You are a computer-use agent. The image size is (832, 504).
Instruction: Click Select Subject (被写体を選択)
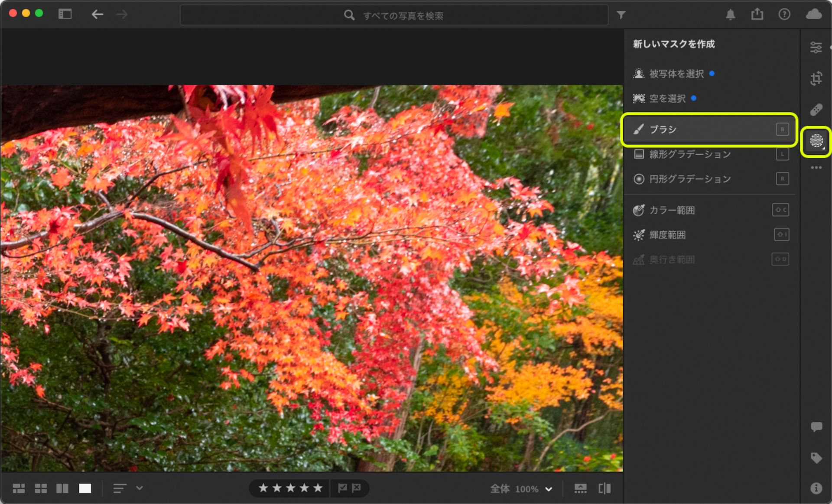click(676, 74)
